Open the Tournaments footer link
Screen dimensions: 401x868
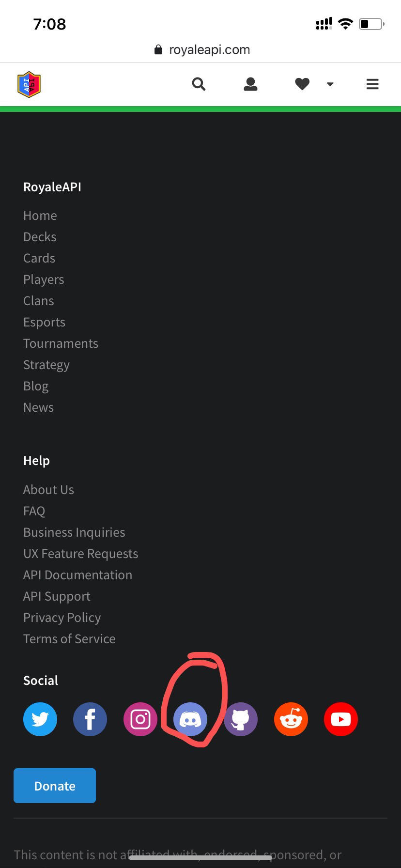(61, 343)
